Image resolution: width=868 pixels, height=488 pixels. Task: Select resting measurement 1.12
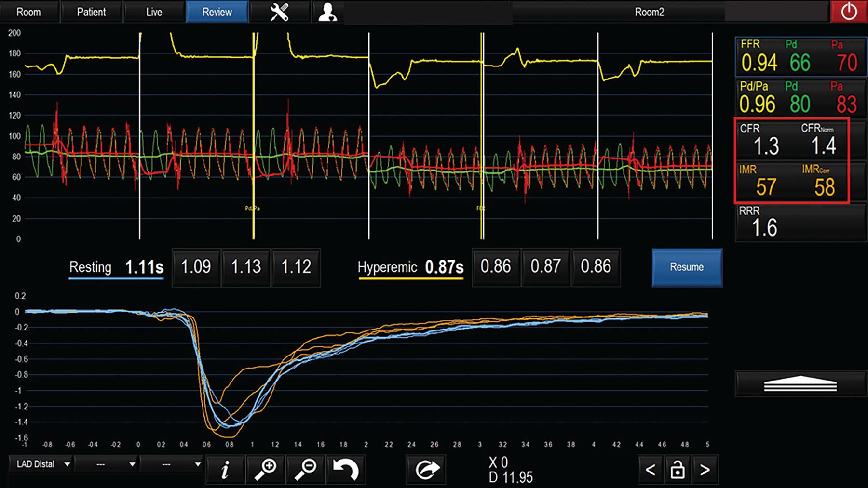296,267
